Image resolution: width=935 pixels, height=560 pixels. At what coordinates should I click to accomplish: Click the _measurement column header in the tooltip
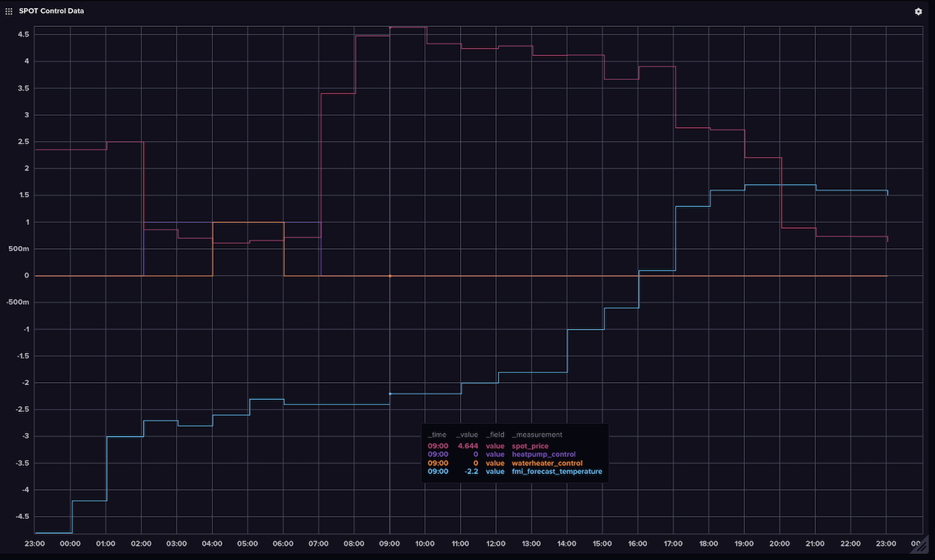536,434
